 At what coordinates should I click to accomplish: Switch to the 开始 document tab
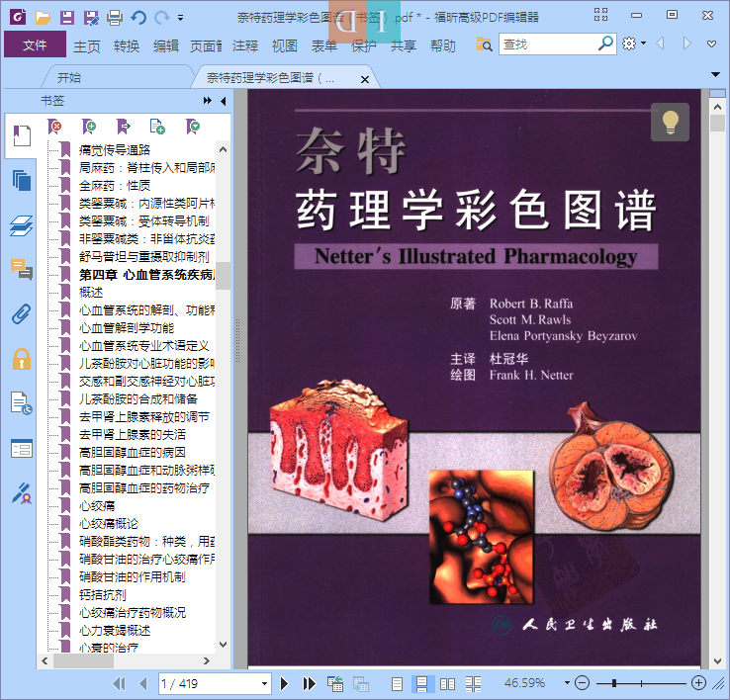pos(69,78)
